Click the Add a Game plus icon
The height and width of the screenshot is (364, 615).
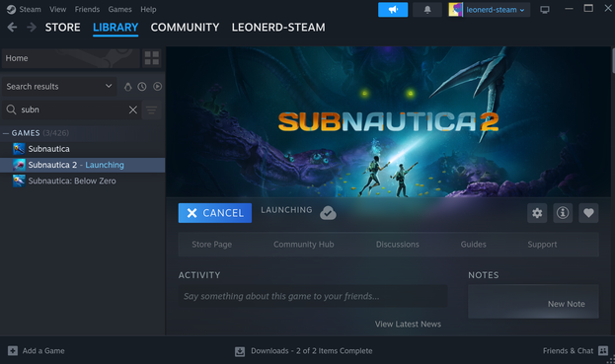(x=13, y=350)
